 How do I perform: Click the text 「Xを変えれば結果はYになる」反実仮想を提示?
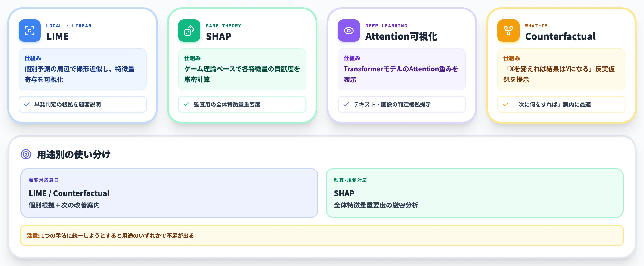point(559,74)
